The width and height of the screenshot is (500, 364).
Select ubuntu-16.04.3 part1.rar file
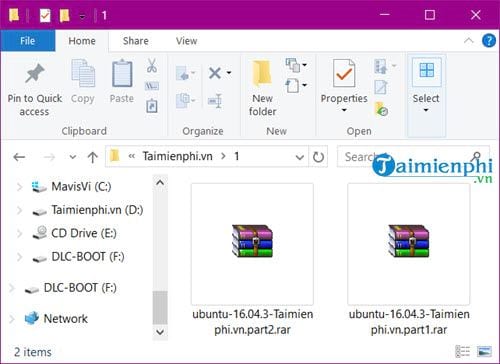coord(409,260)
